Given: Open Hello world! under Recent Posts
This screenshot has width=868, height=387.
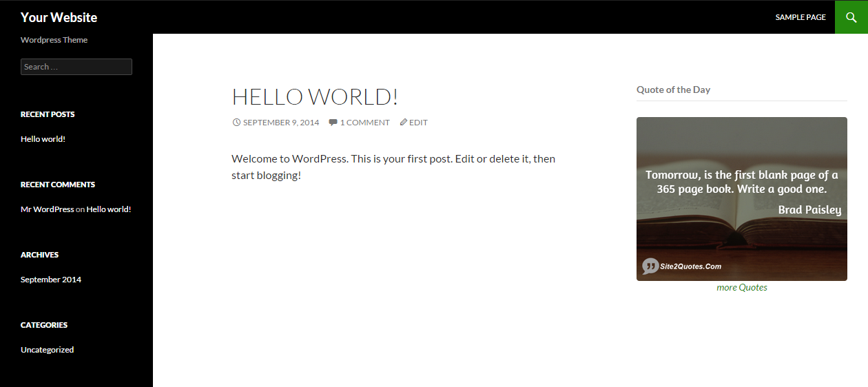Looking at the screenshot, I should click(x=43, y=139).
